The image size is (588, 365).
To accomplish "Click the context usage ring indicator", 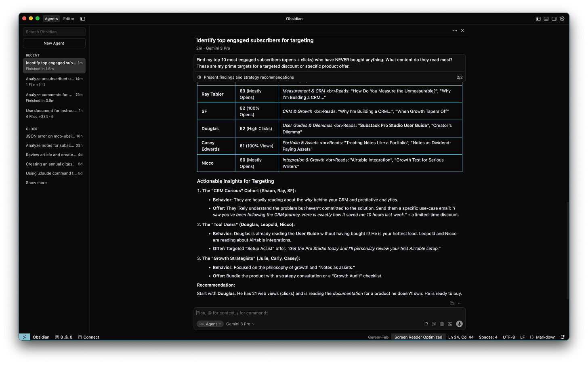I will 426,324.
